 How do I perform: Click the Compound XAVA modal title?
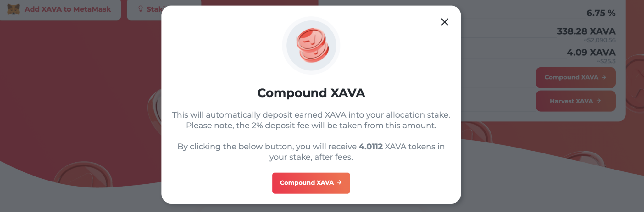(311, 93)
